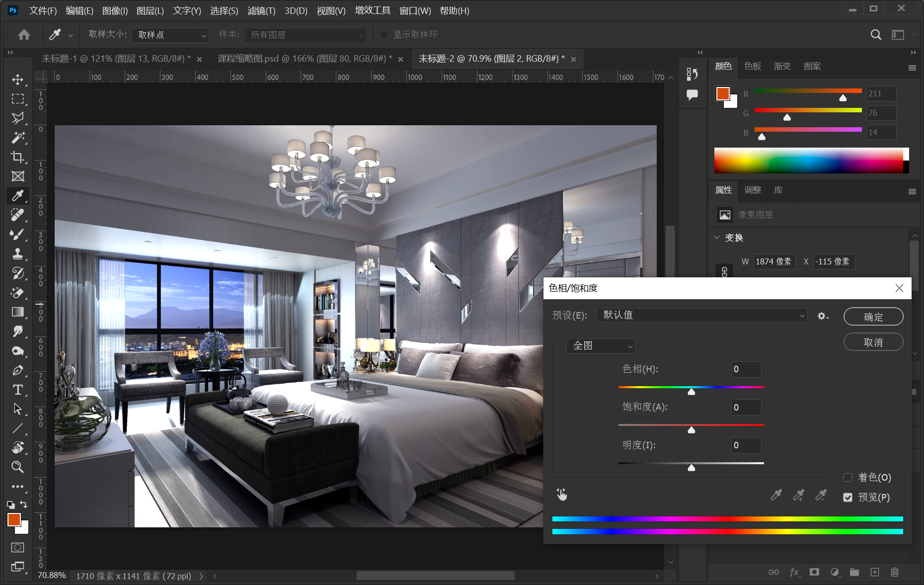Click the Lightness (明度) value field
924x585 pixels.
pos(746,445)
